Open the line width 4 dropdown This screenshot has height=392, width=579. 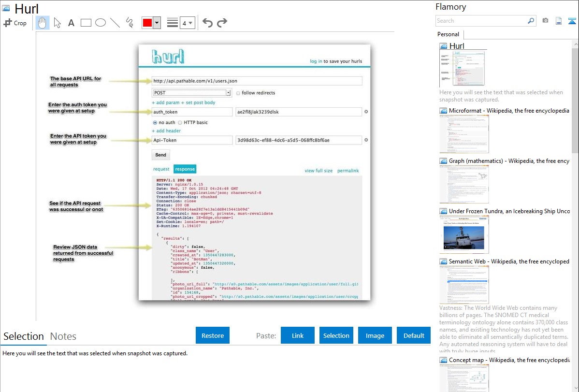(188, 23)
